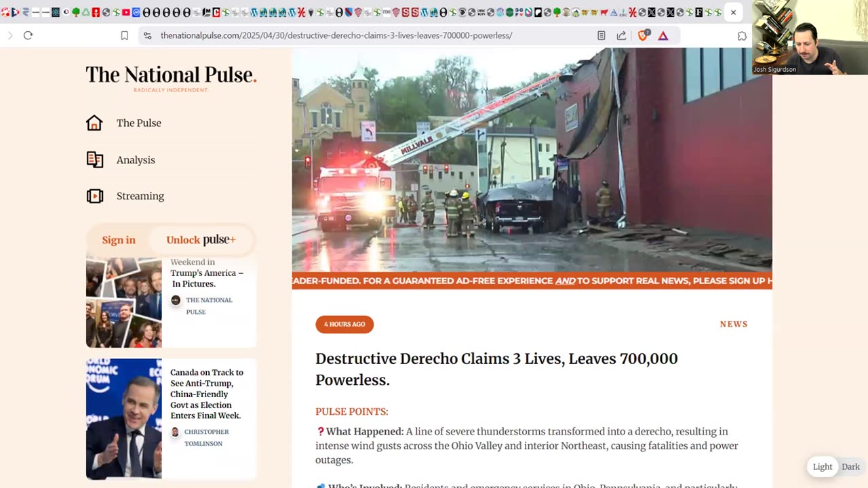868x488 pixels.
Task: Reload the page
Action: coord(28,35)
